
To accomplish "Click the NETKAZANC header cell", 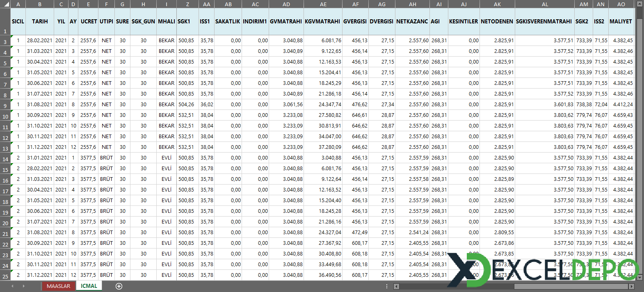I will tap(412, 21).
